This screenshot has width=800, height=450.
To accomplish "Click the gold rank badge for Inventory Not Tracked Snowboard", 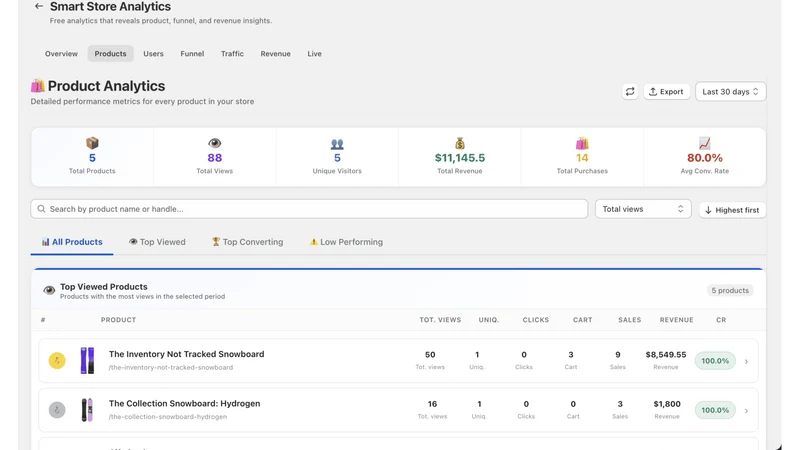I will pos(57,361).
